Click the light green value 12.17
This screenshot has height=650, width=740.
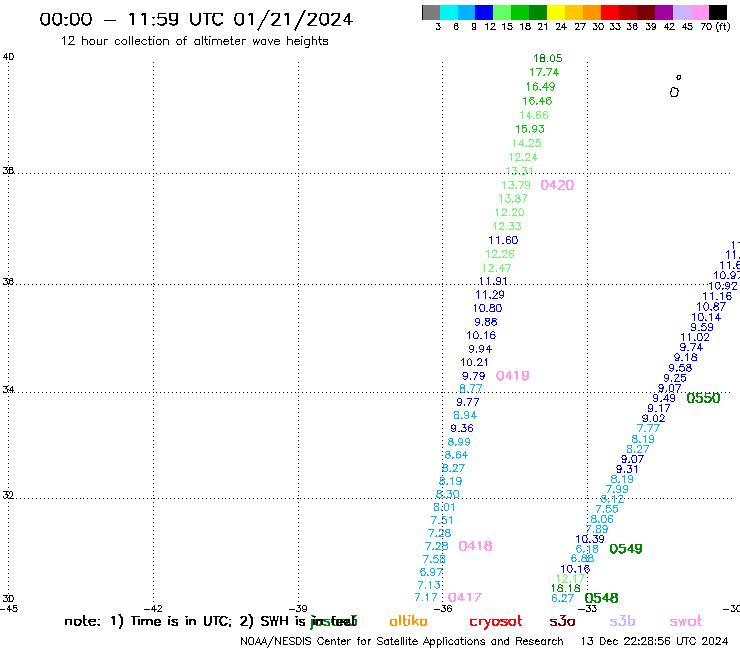pyautogui.click(x=571, y=579)
